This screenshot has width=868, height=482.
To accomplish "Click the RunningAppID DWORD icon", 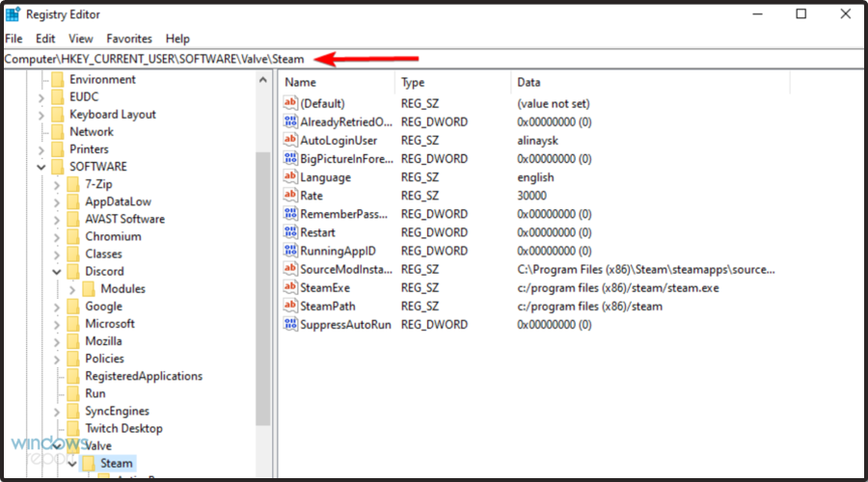I will [290, 251].
